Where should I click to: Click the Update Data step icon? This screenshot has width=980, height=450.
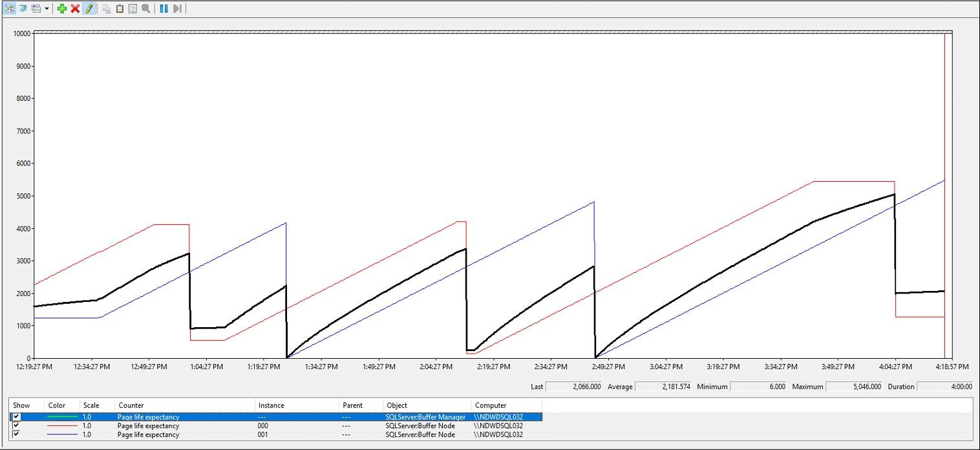point(177,8)
